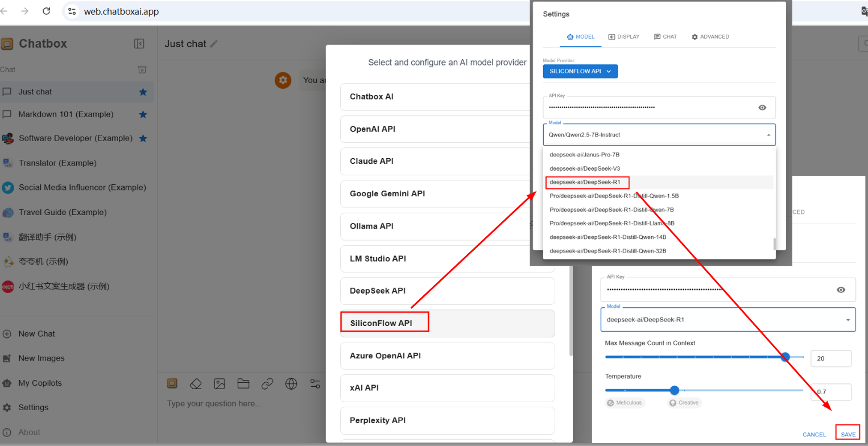Image resolution: width=868 pixels, height=446 pixels.
Task: Choose deepseek-ai/DeepSeek-R1 from model list
Action: (x=659, y=182)
